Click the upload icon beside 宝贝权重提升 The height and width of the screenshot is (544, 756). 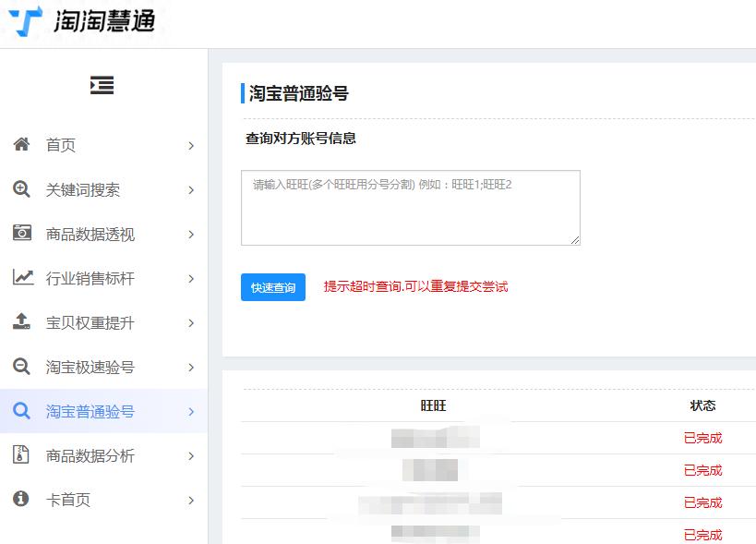pyautogui.click(x=22, y=322)
